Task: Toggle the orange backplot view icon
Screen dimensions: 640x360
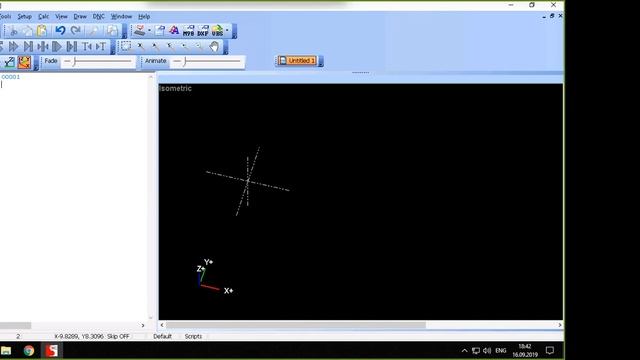Action: 24,62
